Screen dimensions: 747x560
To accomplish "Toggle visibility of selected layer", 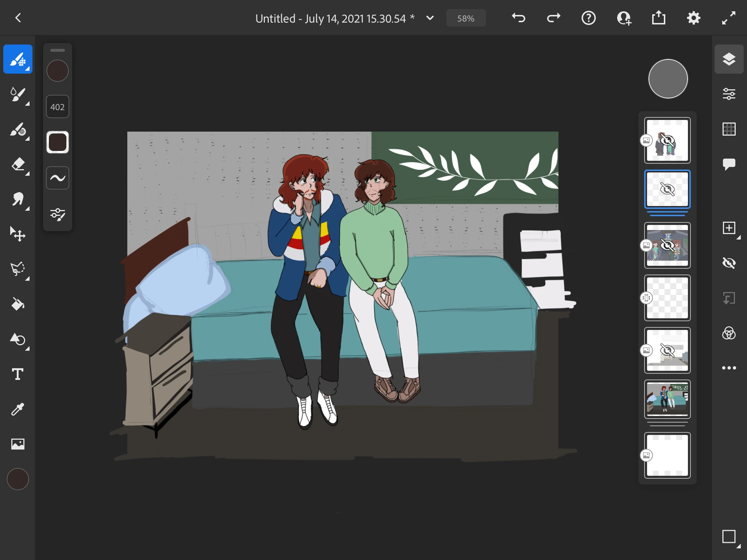I will (729, 263).
